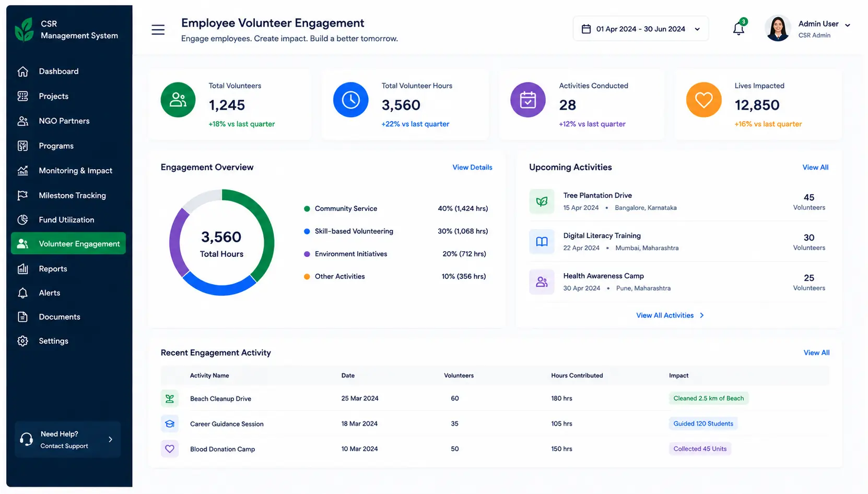This screenshot has width=868, height=494.
Task: Click the Tree Plantation Drive leaf icon
Action: (x=542, y=201)
